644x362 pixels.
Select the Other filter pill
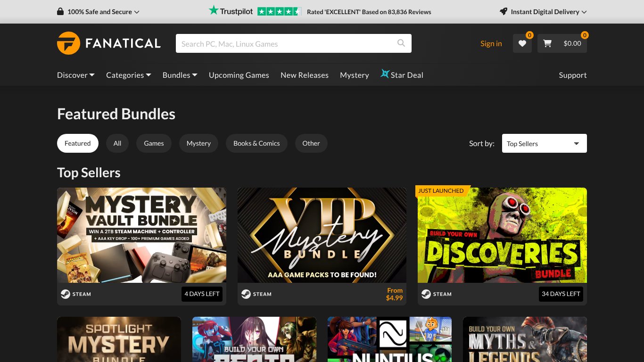tap(311, 143)
